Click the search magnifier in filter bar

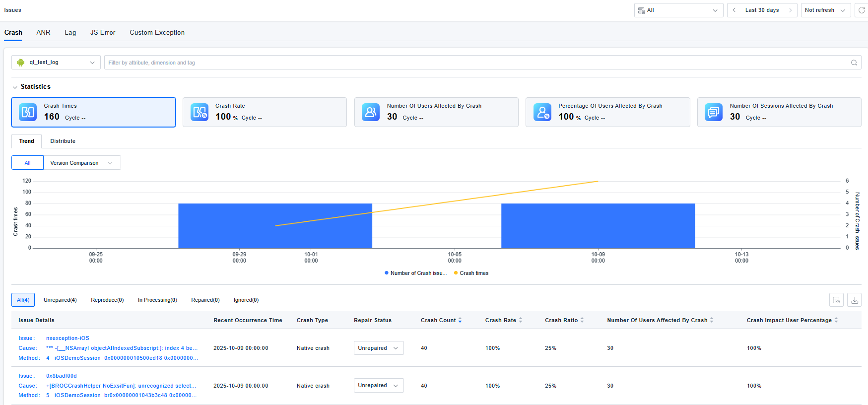[854, 63]
